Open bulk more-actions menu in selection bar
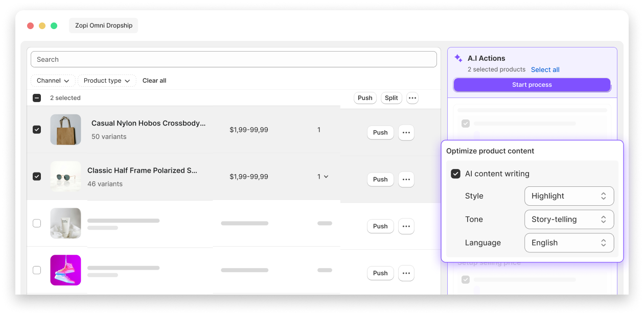The height and width of the screenshot is (315, 644). pyautogui.click(x=412, y=98)
